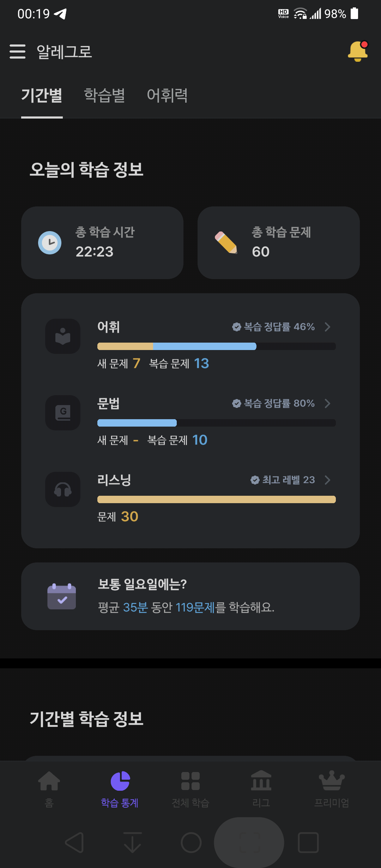Open the hamburger menu
The height and width of the screenshot is (868, 381).
click(17, 52)
